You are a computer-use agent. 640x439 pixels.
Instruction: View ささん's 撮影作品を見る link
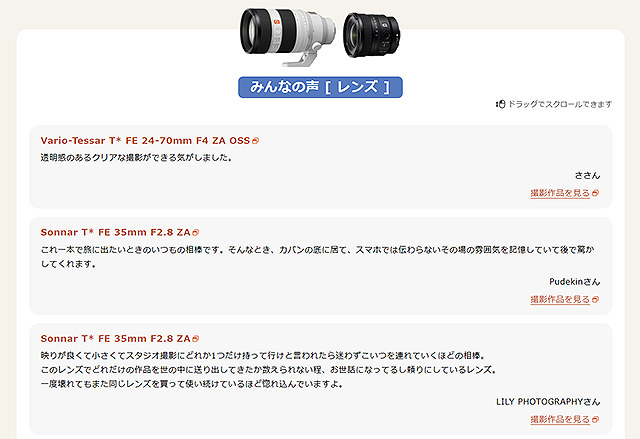[x=560, y=193]
